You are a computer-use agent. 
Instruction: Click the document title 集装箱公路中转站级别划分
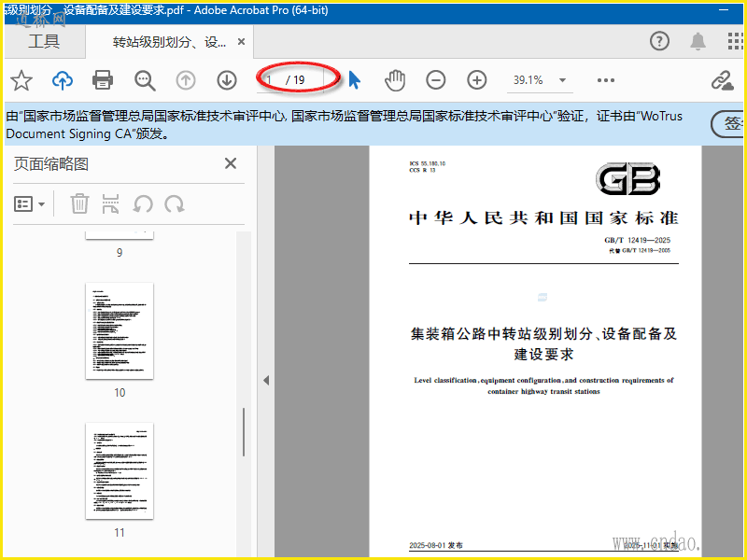(x=543, y=343)
